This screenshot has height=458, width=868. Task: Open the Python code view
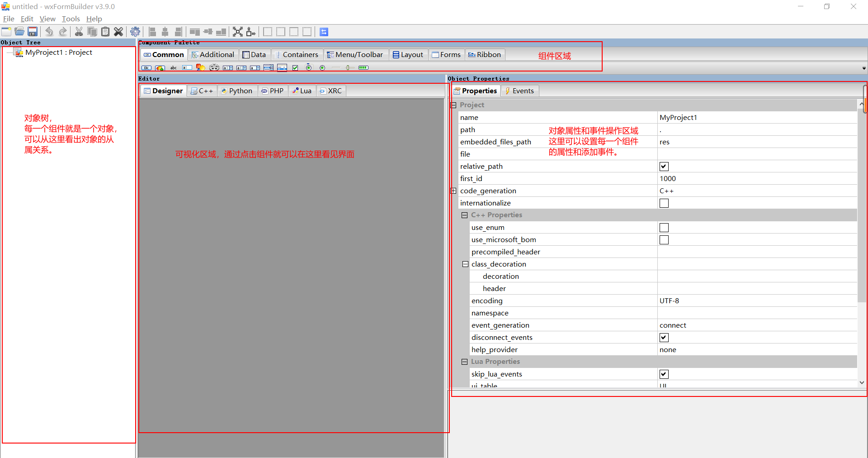237,91
